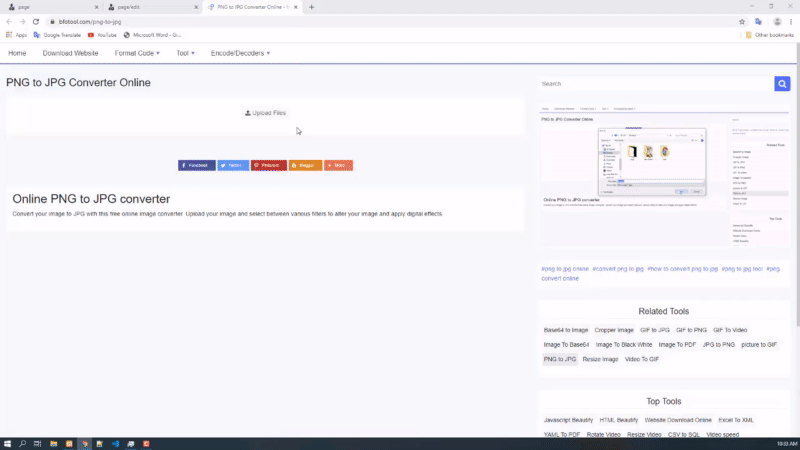This screenshot has height=450, width=800.
Task: Open the JPG to PNG related tool
Action: tap(718, 344)
